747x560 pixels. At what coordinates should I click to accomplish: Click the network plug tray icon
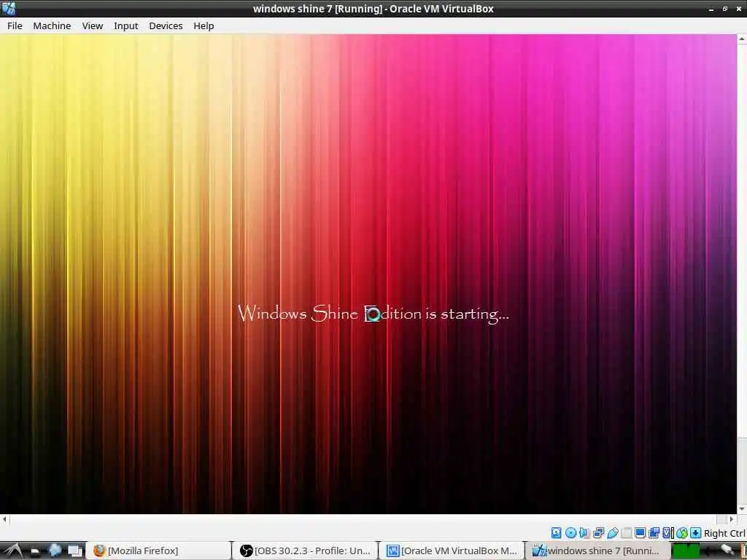pyautogui.click(x=727, y=549)
